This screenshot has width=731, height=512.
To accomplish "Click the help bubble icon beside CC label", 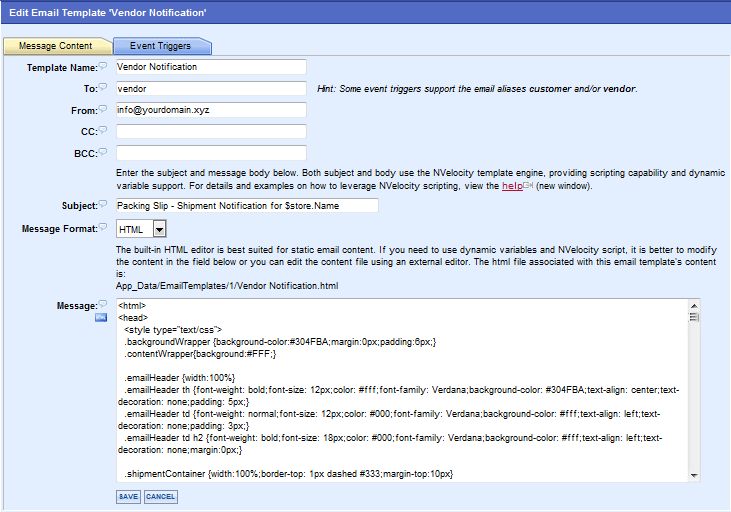I will coord(103,130).
